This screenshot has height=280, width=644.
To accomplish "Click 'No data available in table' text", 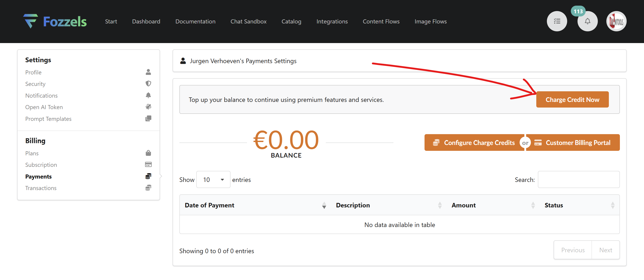I will pyautogui.click(x=400, y=225).
